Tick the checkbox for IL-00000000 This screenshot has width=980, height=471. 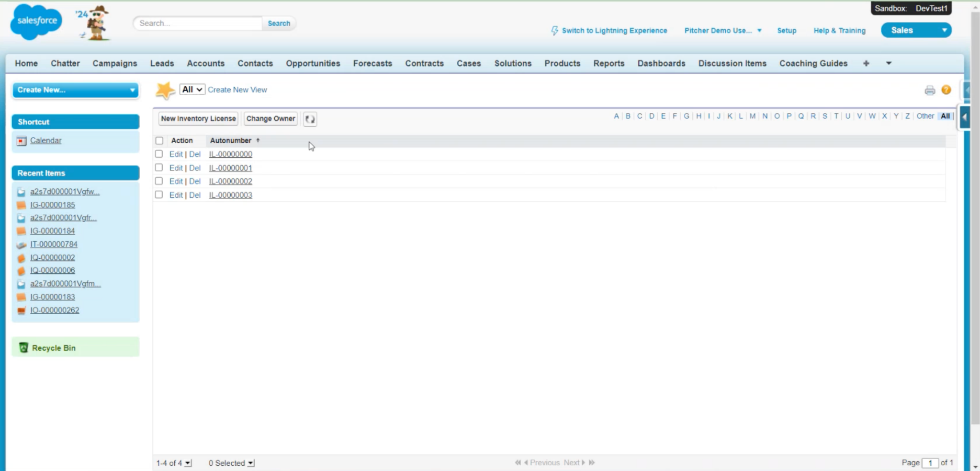point(159,154)
